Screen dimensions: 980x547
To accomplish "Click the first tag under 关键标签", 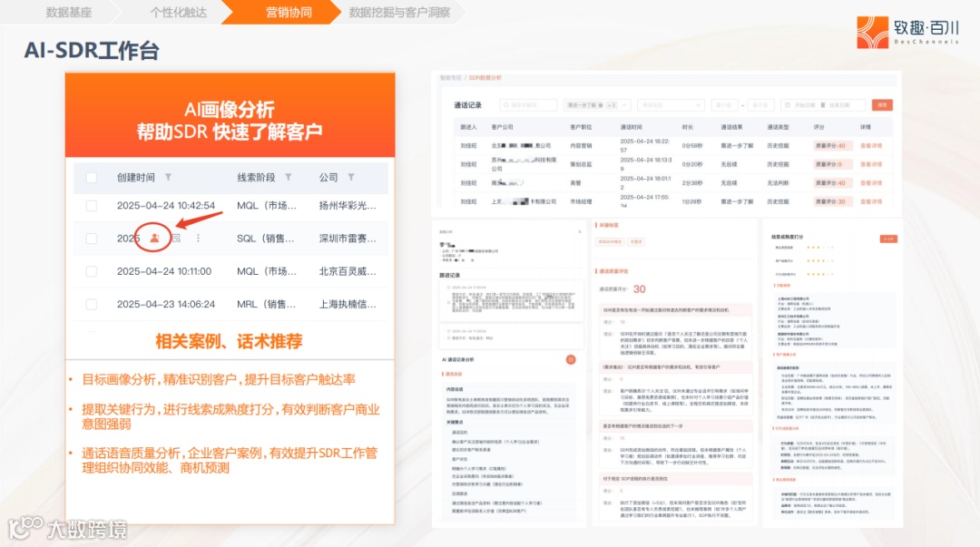I will tap(610, 241).
